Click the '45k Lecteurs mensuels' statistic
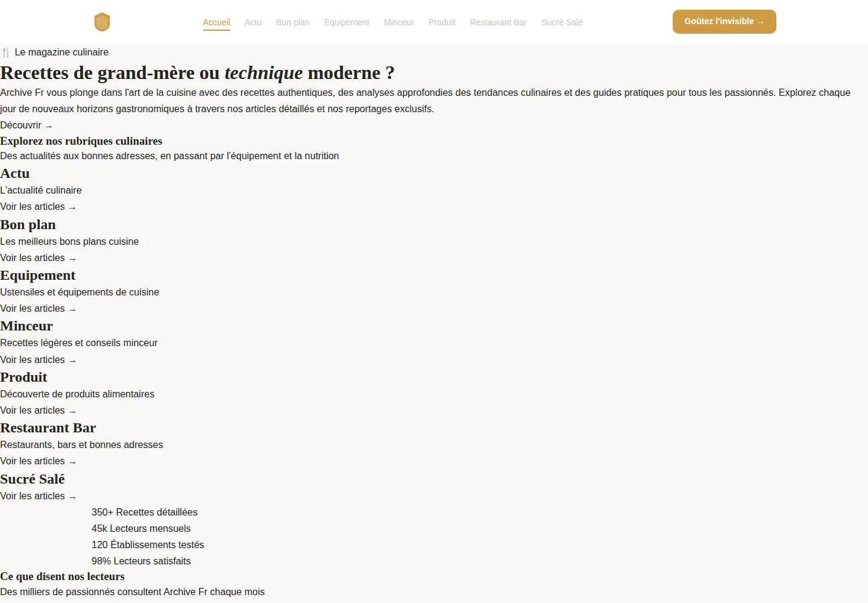Image resolution: width=868 pixels, height=603 pixels. coord(141,529)
